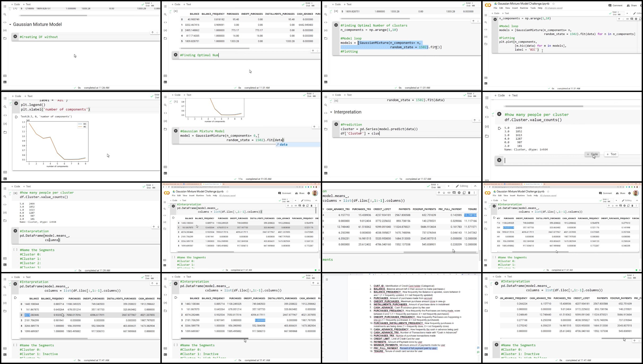Open File menu above the 'BIC' label cell
The image size is (643, 364).
coord(495,8)
